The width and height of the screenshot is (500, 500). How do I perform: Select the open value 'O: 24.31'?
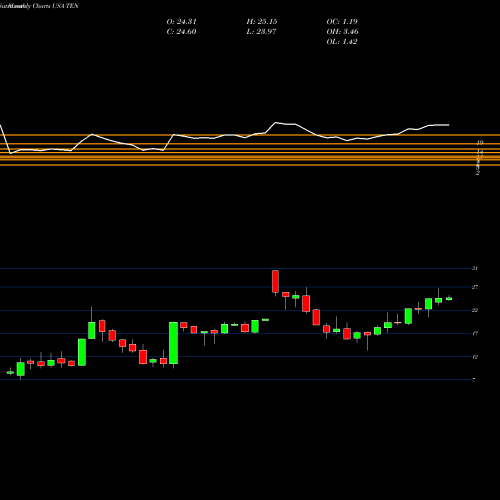click(181, 22)
